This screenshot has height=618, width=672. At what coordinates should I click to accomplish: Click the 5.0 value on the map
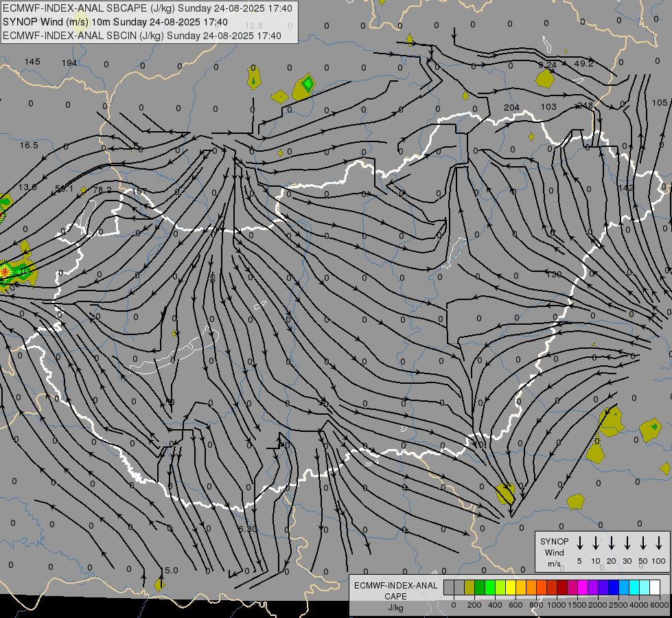point(171,571)
